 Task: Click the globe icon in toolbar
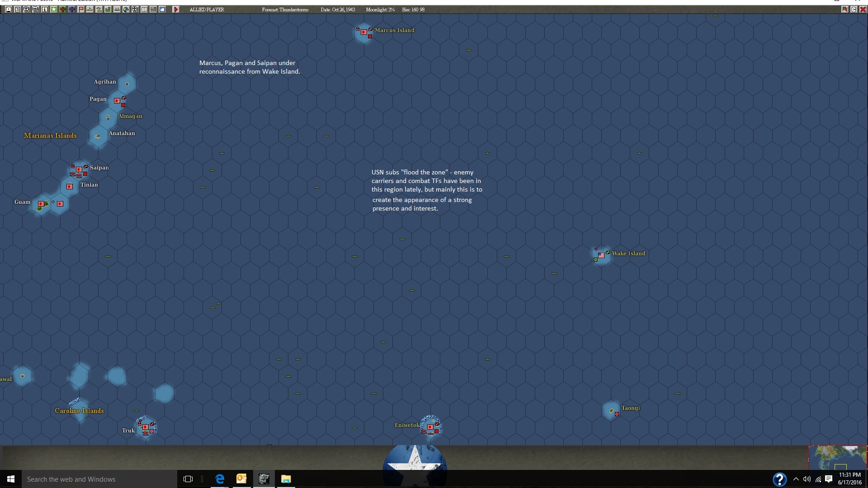coord(126,9)
